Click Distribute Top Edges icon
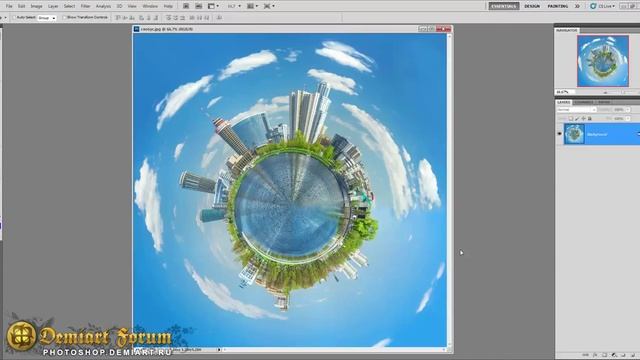Viewport: 640px width, 360px height. 168,18
